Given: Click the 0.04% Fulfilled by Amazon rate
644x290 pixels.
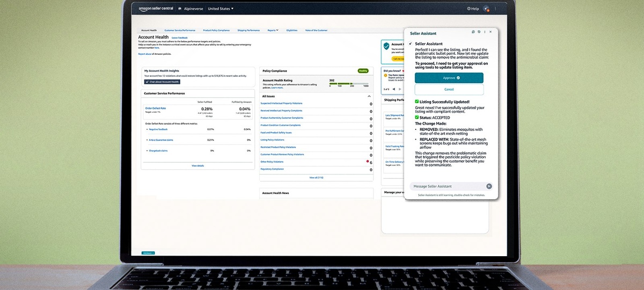Looking at the screenshot, I should click(244, 108).
